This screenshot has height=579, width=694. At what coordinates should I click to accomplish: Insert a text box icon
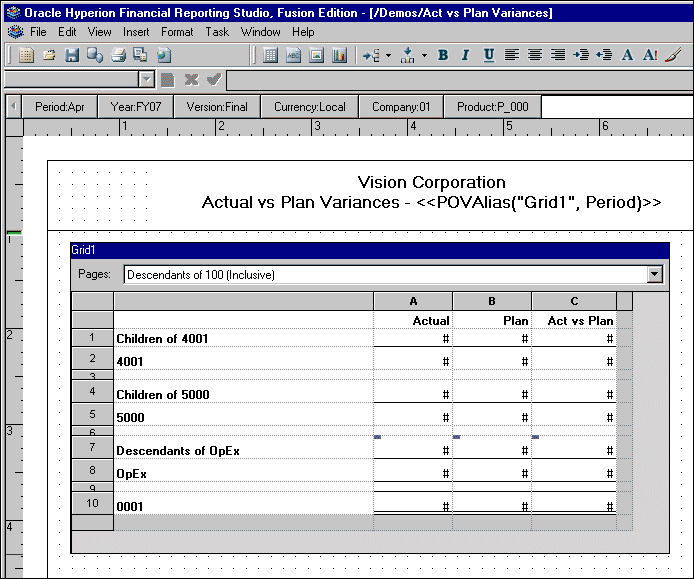pyautogui.click(x=293, y=55)
